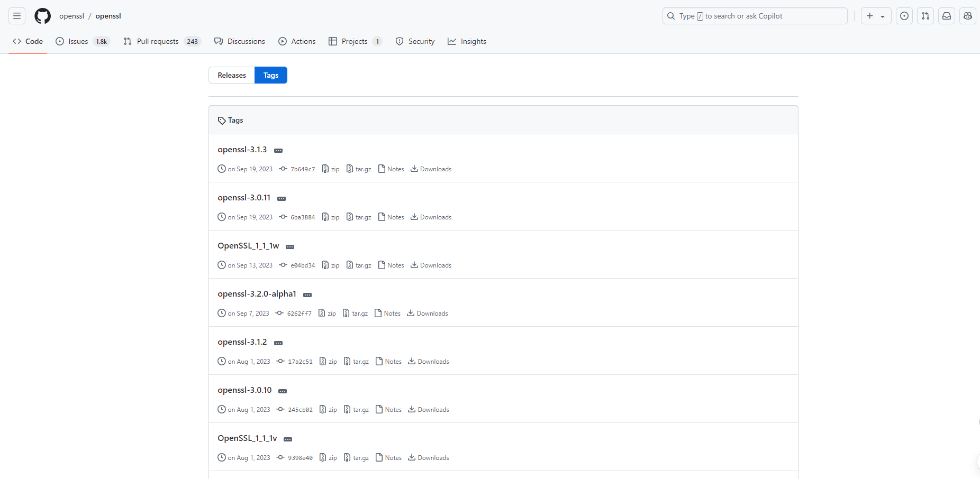Open Downloads for openssl-3.1.3
980x479 pixels.
(x=431, y=169)
